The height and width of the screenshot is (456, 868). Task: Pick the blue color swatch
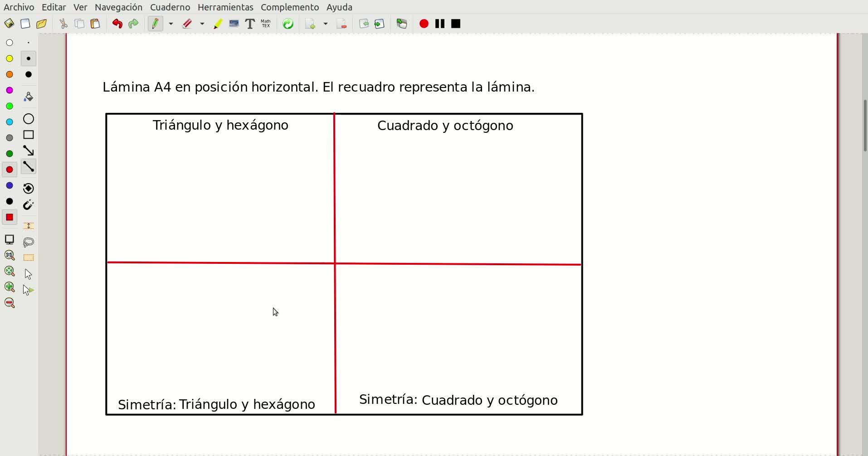[x=10, y=186]
